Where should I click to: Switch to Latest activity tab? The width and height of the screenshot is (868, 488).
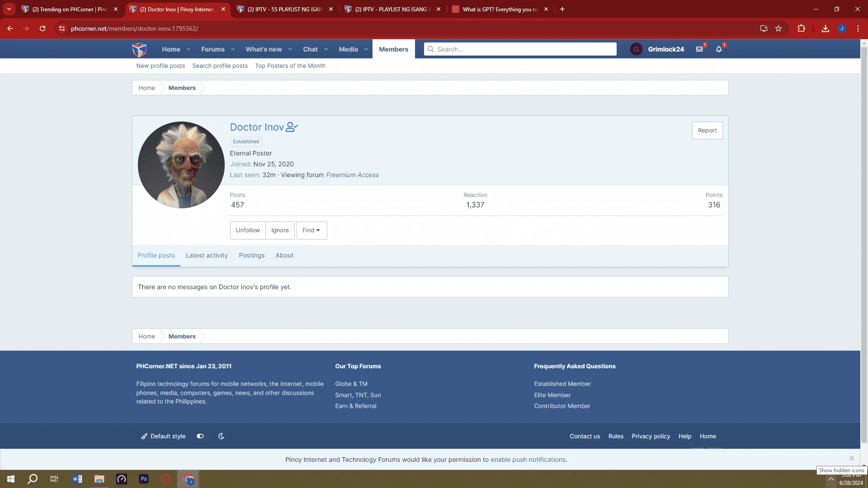(207, 255)
